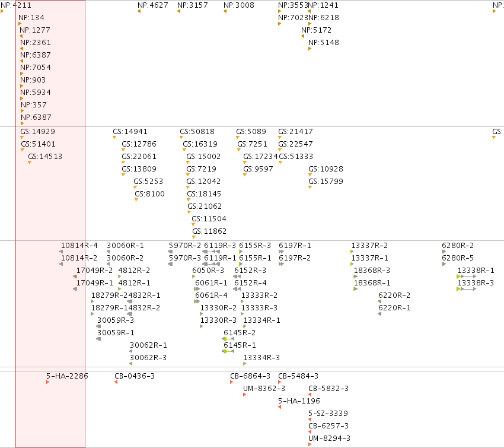Viewport: 504px width, 448px height.
Task: Click the 6155R-3 label
Action: click(255, 246)
